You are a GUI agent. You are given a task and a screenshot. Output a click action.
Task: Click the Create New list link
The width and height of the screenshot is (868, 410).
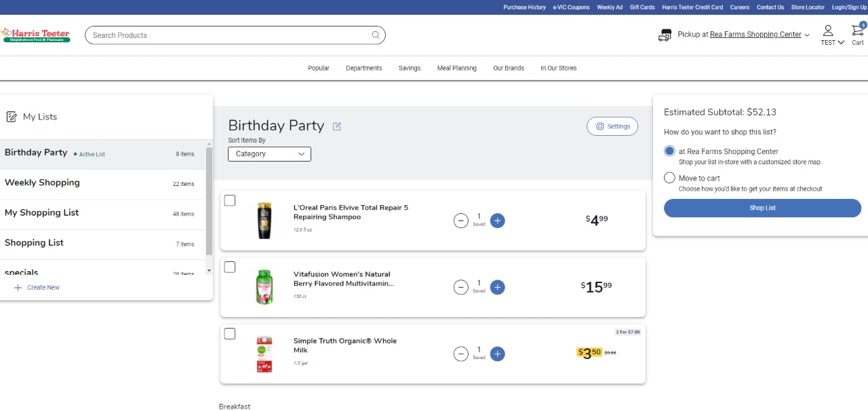tap(43, 288)
